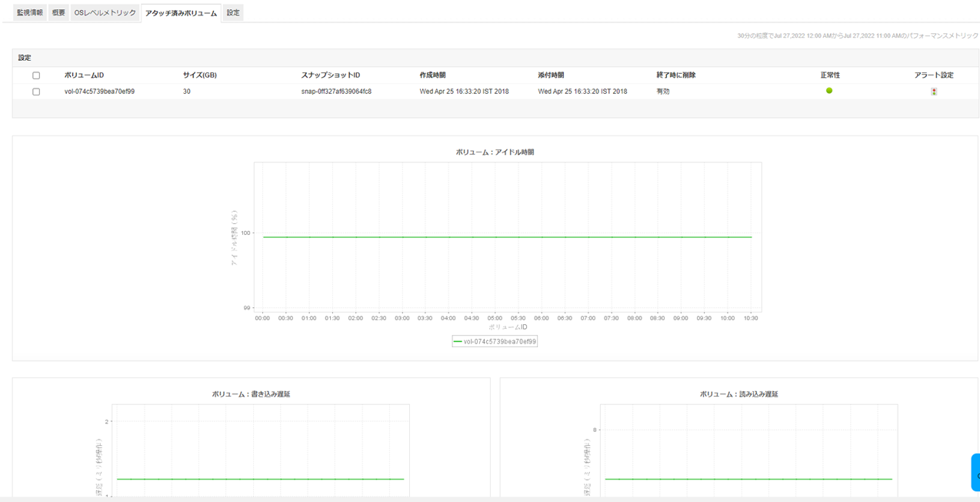Click volume ID vol-074c5739bea70ef99 in the table

pos(99,92)
